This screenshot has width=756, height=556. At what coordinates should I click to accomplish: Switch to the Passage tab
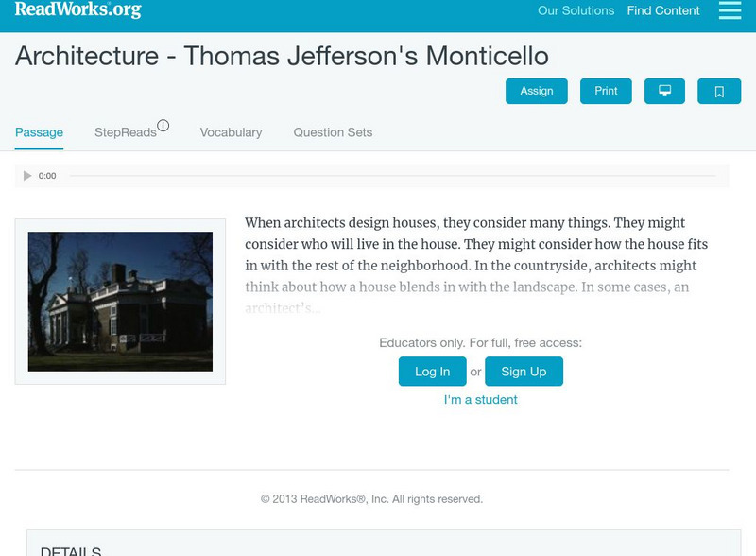pyautogui.click(x=39, y=132)
